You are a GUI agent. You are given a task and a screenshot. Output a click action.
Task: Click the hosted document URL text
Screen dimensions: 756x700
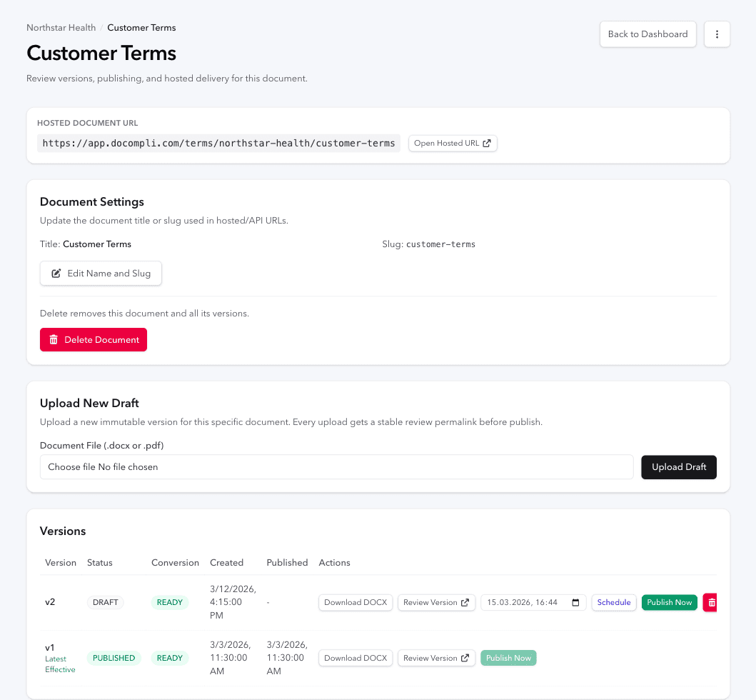point(218,144)
